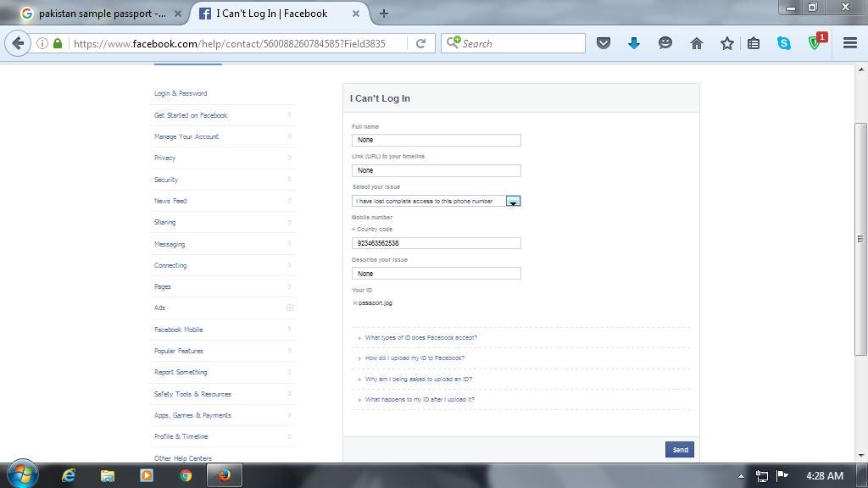
Task: Reload the page with the refresh icon
Action: pos(420,43)
